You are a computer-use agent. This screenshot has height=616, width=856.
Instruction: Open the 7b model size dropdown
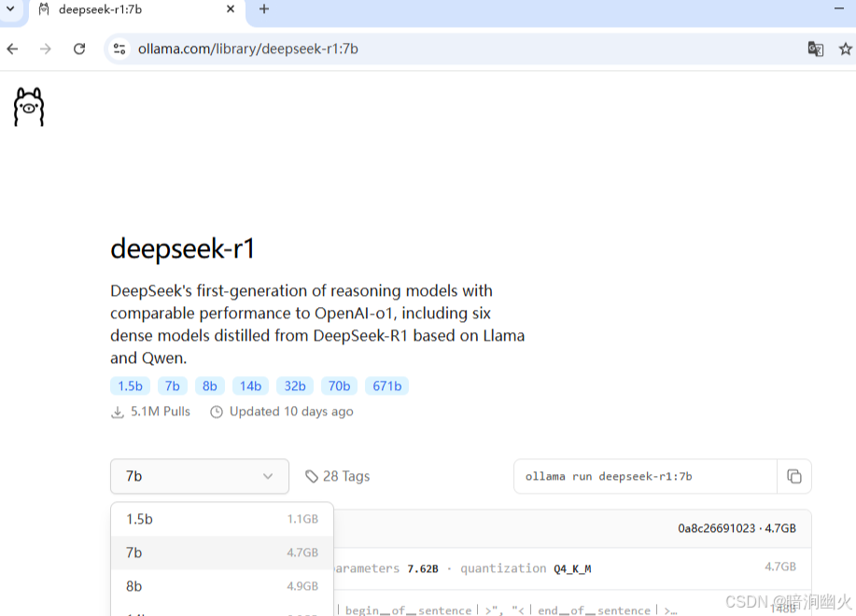coord(199,476)
